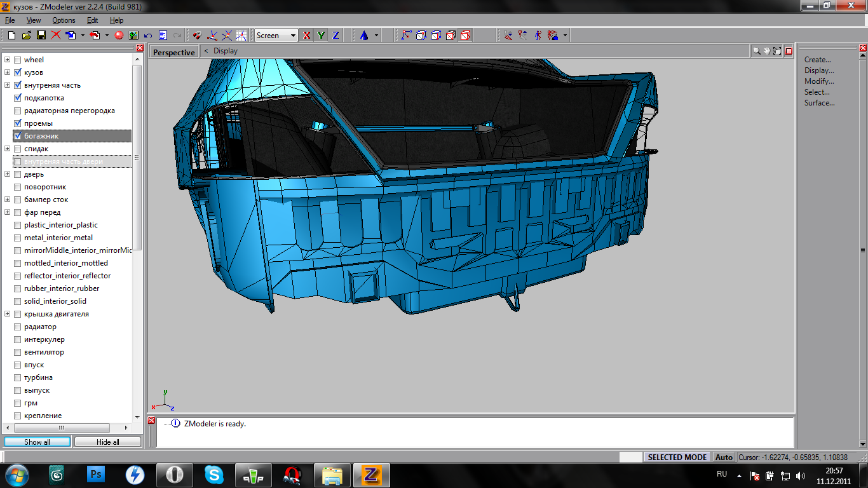Open the Modify... command group
This screenshot has height=488, width=868.
click(819, 81)
